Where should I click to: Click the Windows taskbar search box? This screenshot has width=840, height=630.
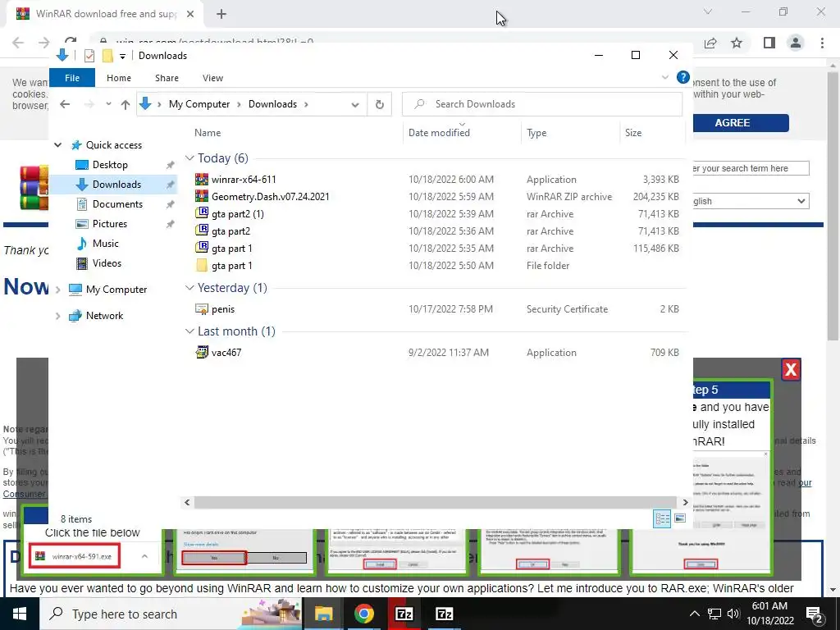[171, 614]
